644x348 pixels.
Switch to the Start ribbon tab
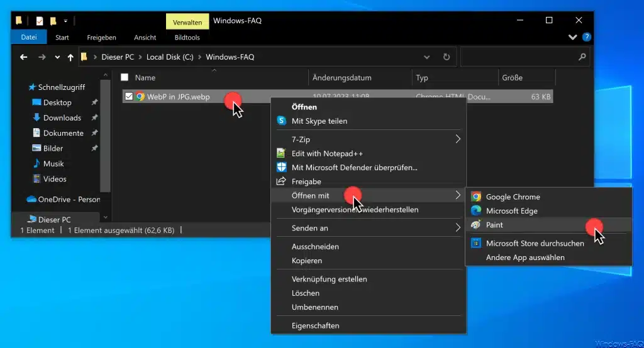[62, 37]
